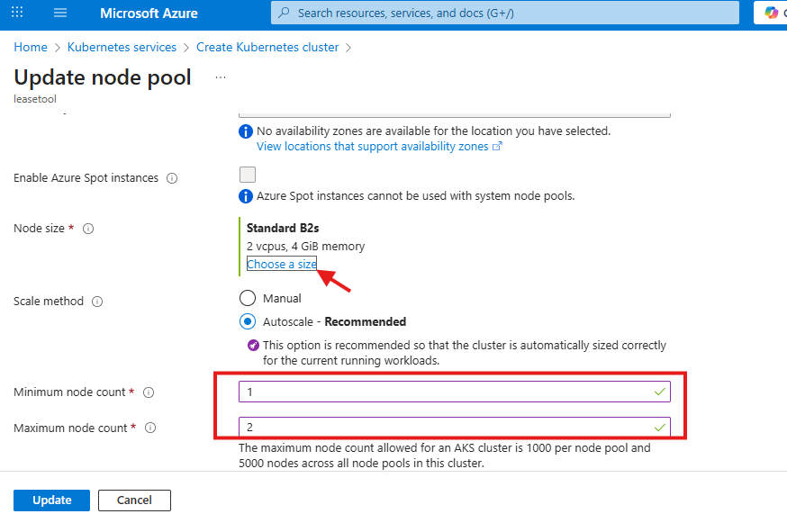
Task: Click the info icon beside Minimum node count
Action: pyautogui.click(x=148, y=392)
